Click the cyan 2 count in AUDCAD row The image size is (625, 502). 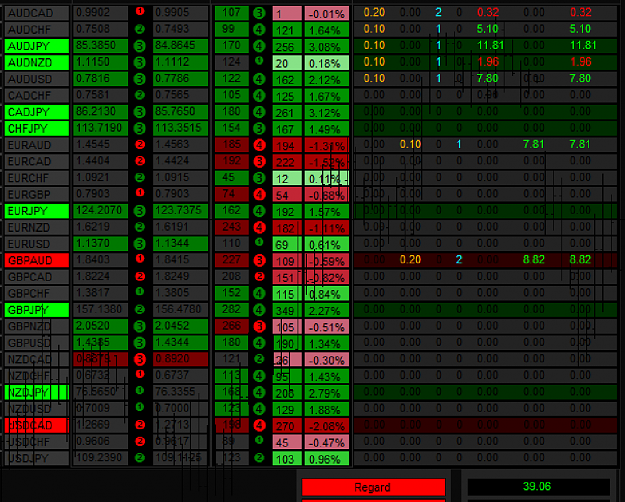point(438,13)
